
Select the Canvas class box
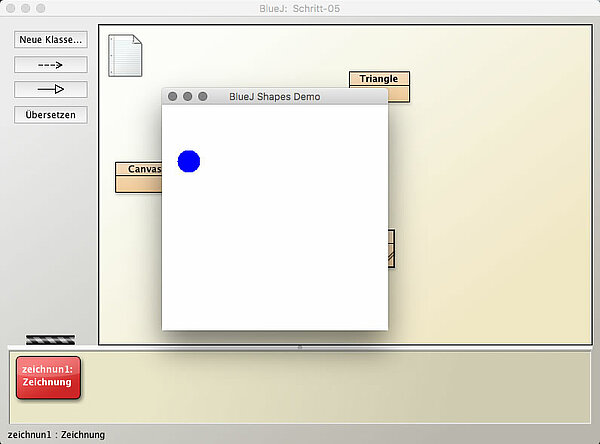point(139,176)
